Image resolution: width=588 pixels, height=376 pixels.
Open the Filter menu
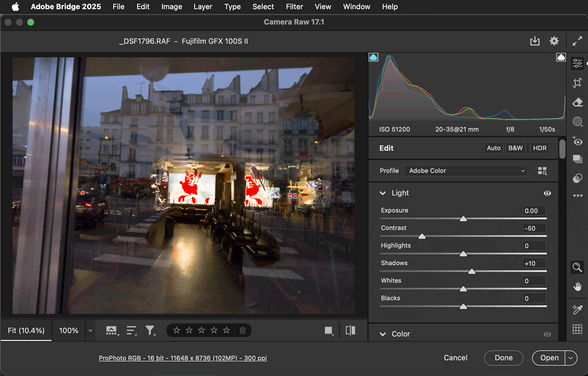click(x=295, y=7)
